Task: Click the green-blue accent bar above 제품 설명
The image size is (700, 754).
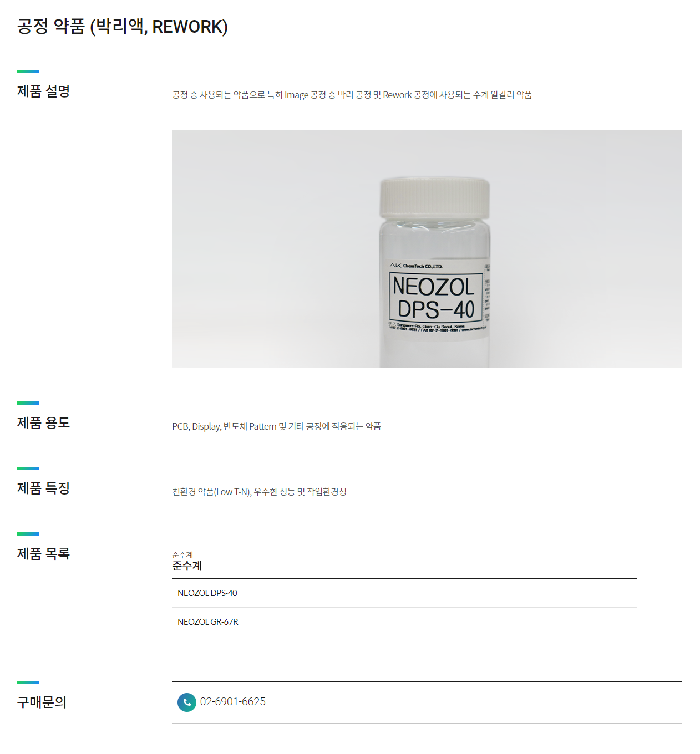Action: coord(28,72)
